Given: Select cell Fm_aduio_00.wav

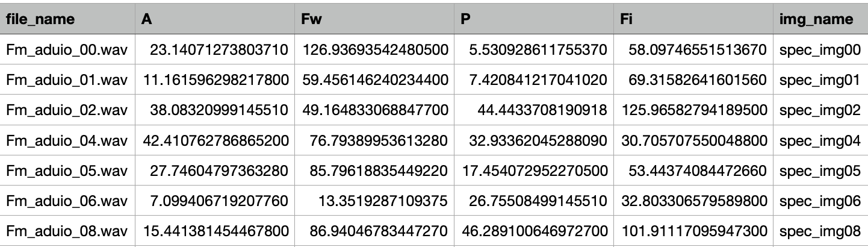Looking at the screenshot, I should click(x=66, y=49).
